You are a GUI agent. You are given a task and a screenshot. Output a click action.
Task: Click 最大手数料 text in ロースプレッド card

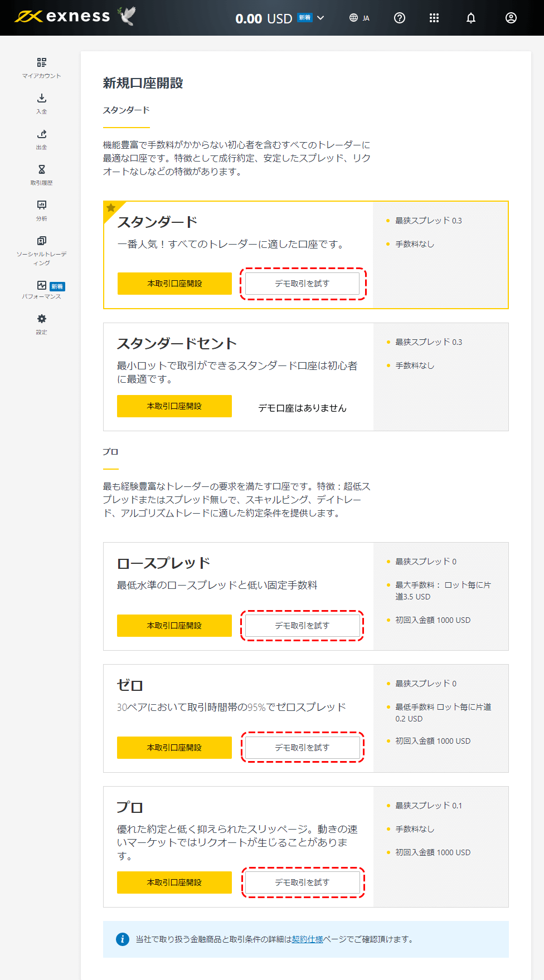pos(443,591)
